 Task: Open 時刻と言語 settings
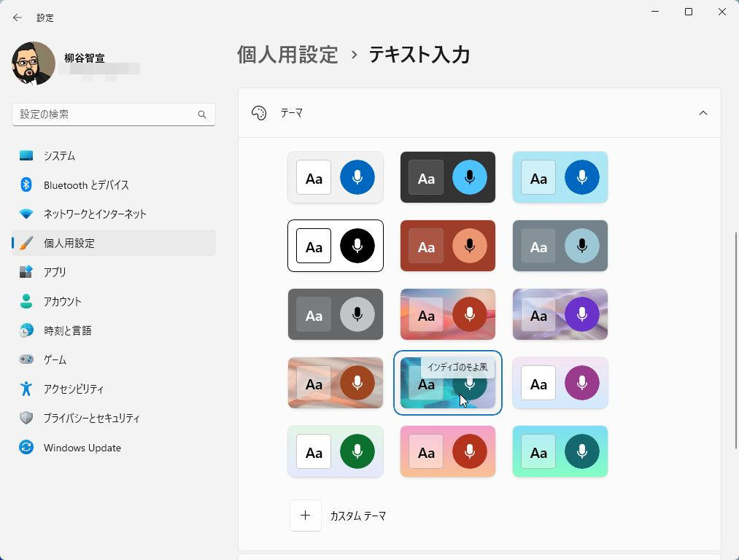[68, 330]
